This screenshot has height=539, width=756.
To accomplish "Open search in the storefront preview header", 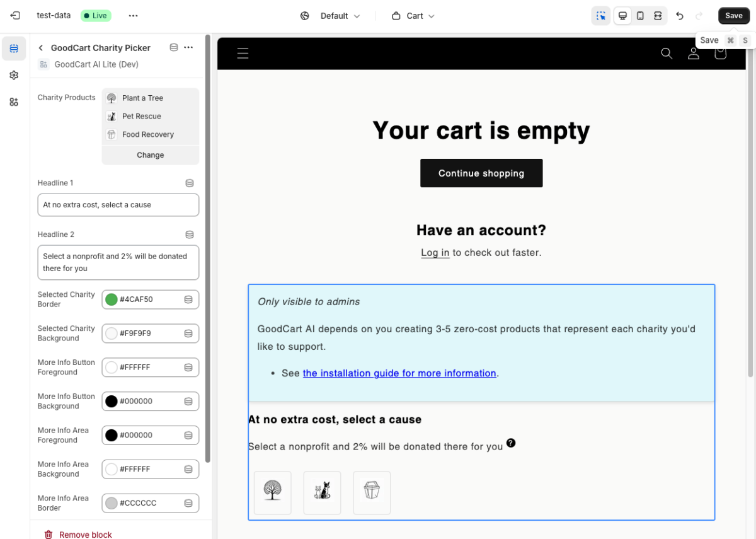I will [667, 54].
